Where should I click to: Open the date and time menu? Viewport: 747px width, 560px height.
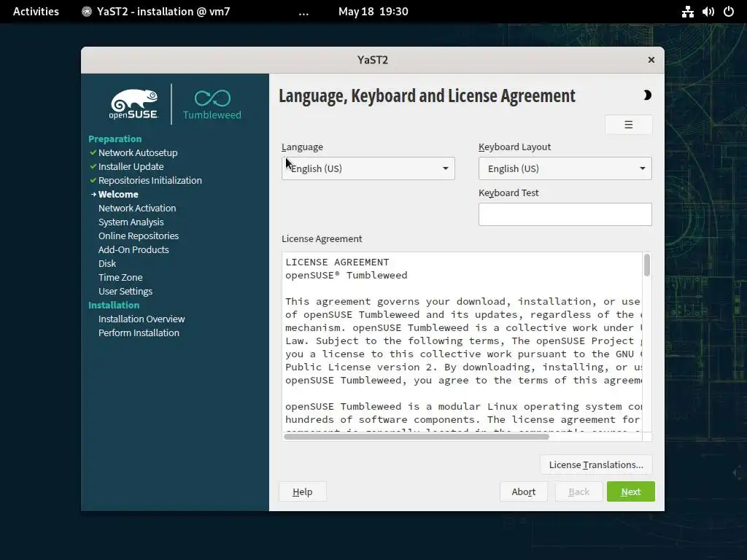click(x=373, y=12)
